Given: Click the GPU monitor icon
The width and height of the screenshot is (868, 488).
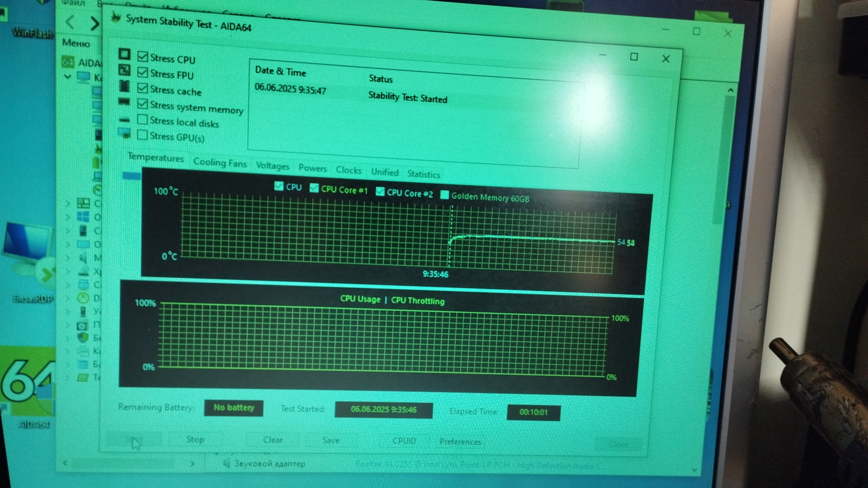Looking at the screenshot, I should (124, 133).
